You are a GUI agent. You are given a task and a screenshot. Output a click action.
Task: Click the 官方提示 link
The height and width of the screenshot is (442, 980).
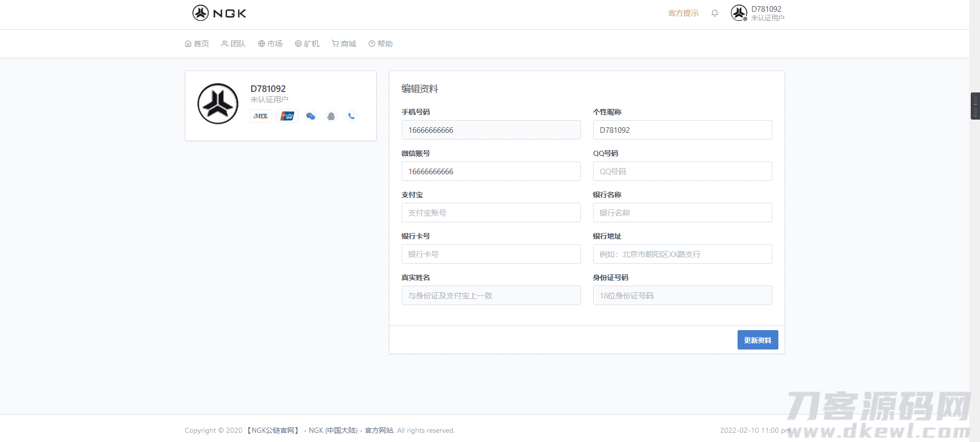683,13
